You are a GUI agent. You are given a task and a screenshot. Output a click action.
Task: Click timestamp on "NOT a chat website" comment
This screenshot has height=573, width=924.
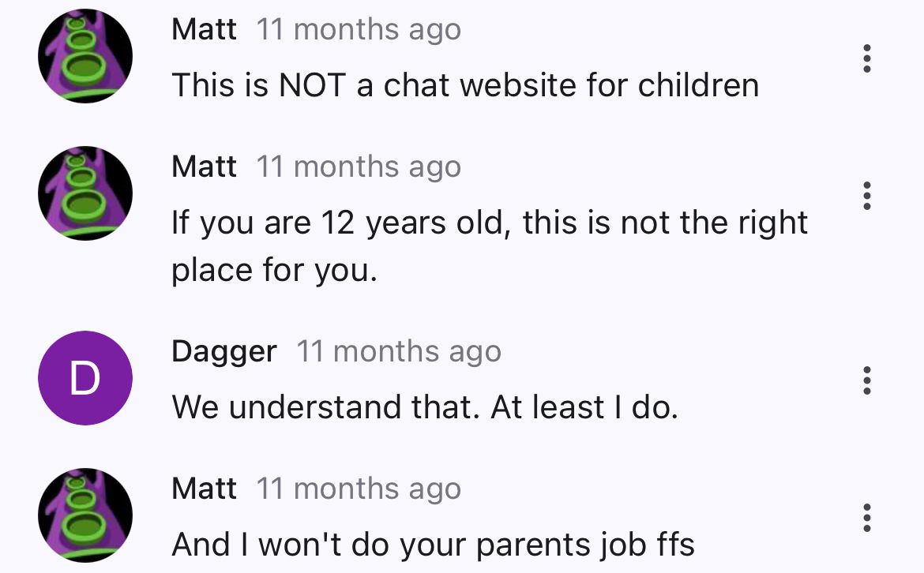(x=359, y=30)
